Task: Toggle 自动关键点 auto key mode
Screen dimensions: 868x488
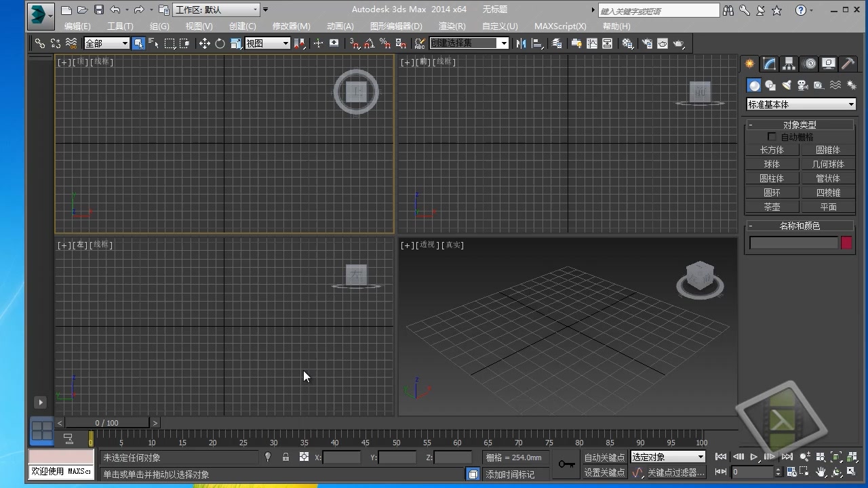Action: 604,457
